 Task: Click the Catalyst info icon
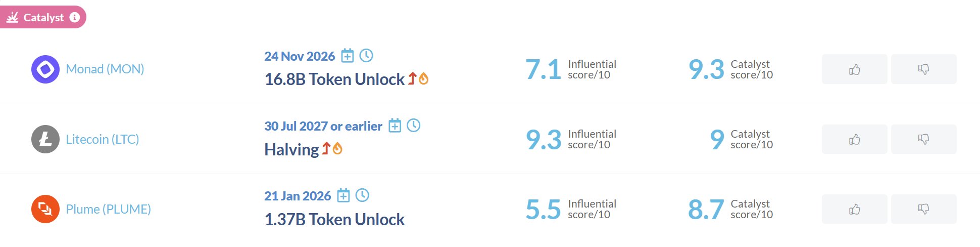pos(75,17)
